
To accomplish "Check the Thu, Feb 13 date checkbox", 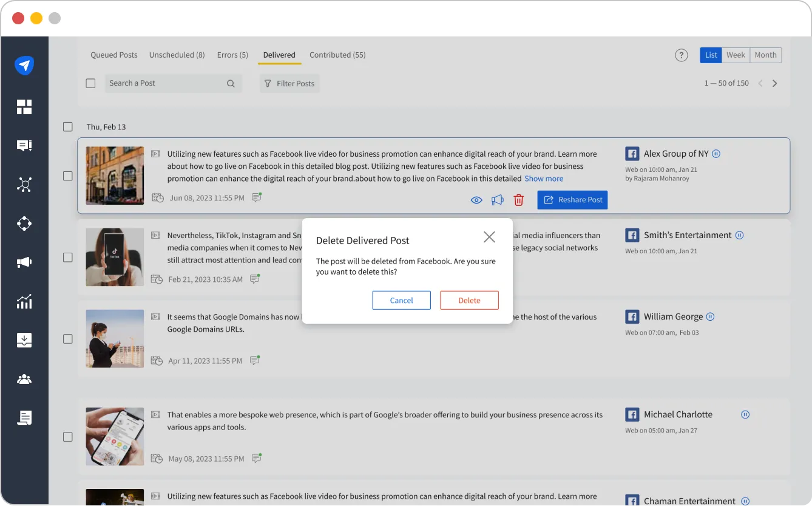I will coord(68,127).
